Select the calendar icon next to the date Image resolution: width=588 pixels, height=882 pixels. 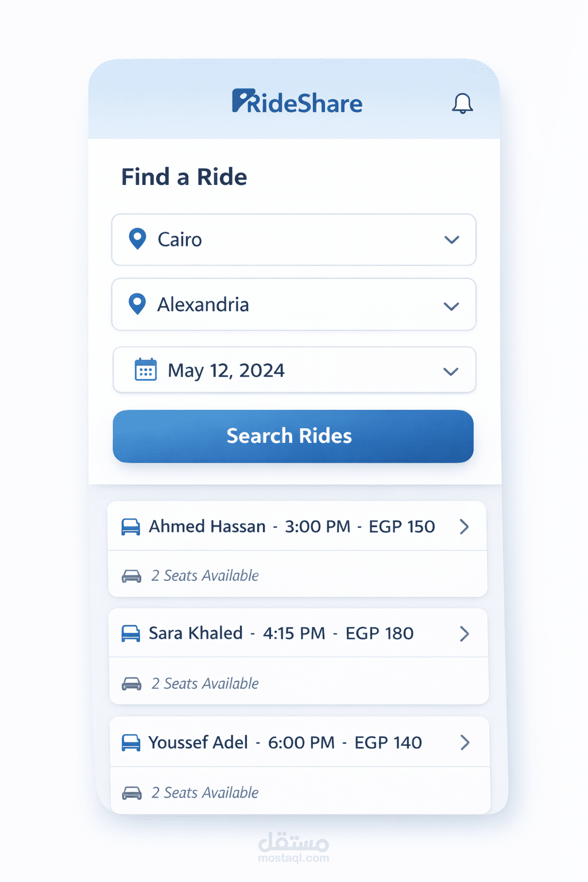pyautogui.click(x=145, y=370)
